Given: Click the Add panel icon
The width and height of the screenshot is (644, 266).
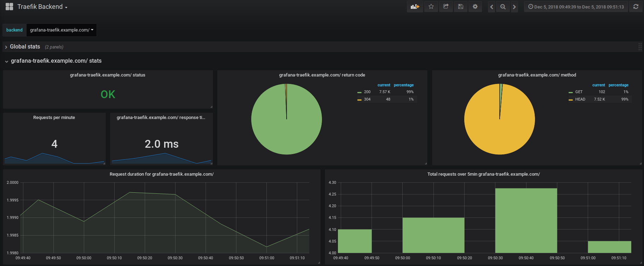Looking at the screenshot, I should click(x=415, y=7).
